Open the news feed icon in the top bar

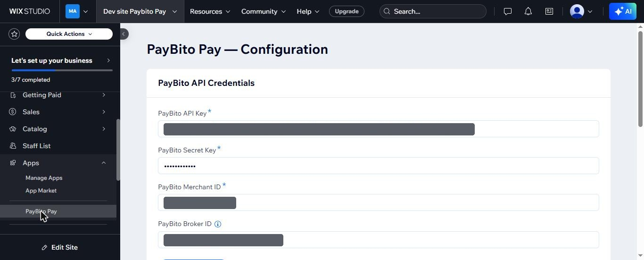(549, 11)
